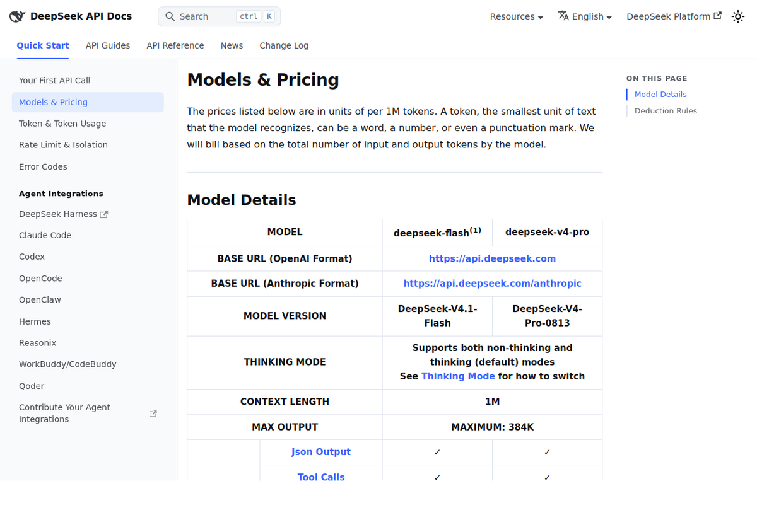Click the 1M context length cell
This screenshot has height=532, width=757.
tap(492, 402)
